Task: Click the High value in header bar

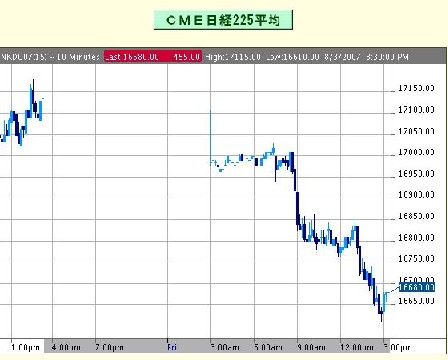Action: 233,57
